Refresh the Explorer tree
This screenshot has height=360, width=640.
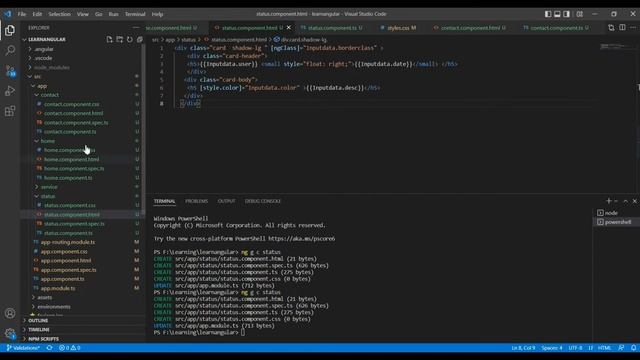(130, 40)
